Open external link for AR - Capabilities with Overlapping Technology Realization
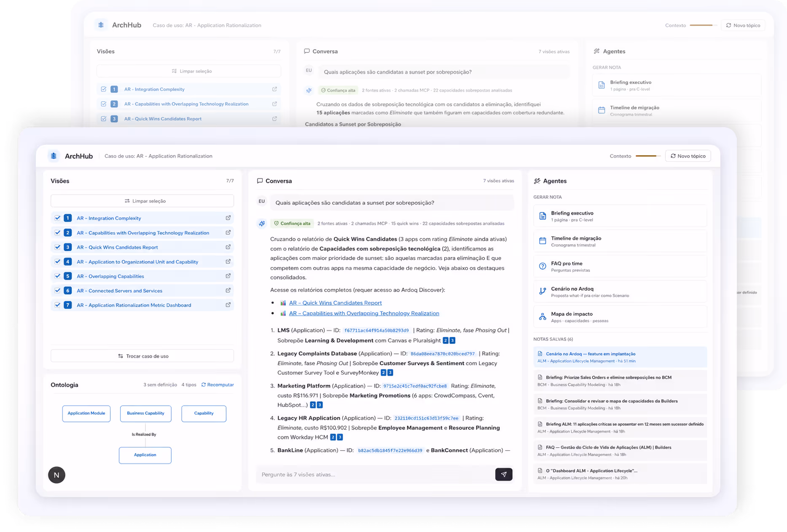This screenshot has width=787, height=532. [228, 233]
